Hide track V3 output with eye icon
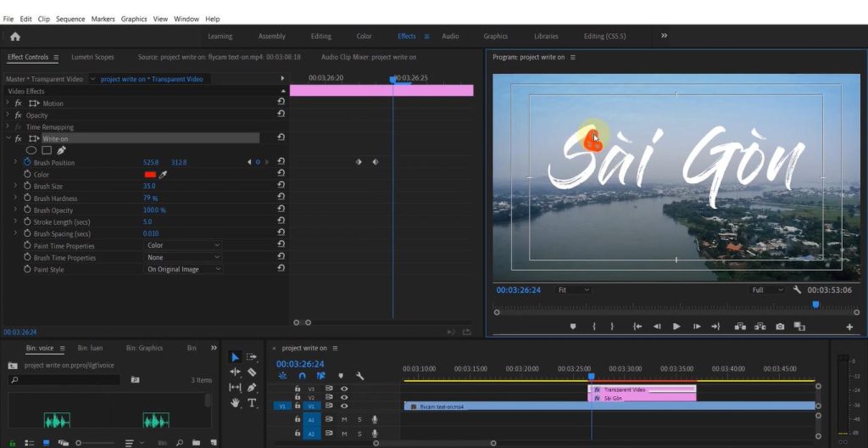The height and width of the screenshot is (448, 868). 344,389
